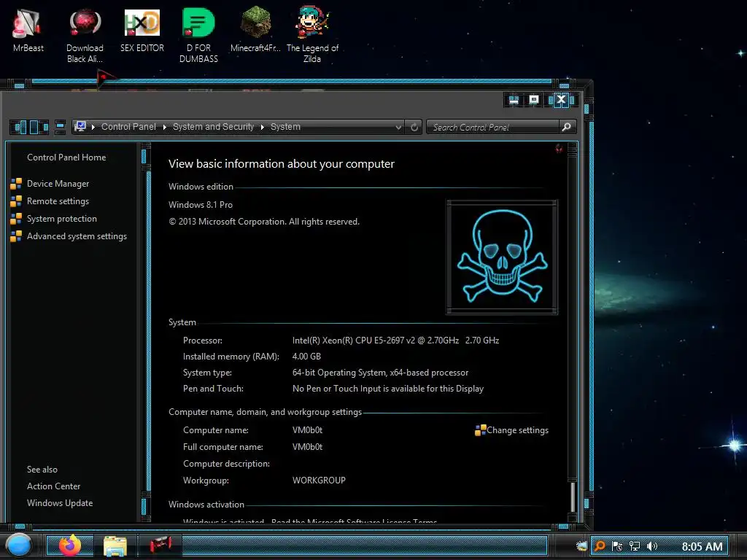Click the 'VM0b0t' value beside Computer name
Screen dimensions: 747x560
click(307, 430)
